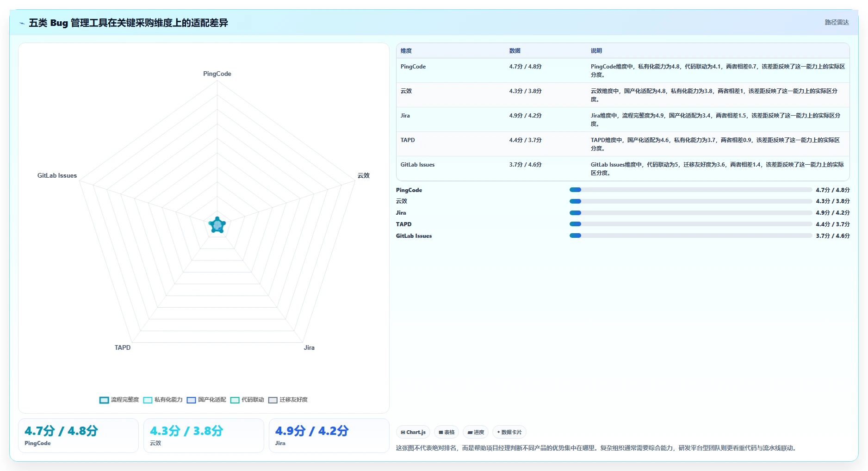Screen dimensions: 868x471
Task: Click TAPD cell in the table
Action: pos(408,140)
